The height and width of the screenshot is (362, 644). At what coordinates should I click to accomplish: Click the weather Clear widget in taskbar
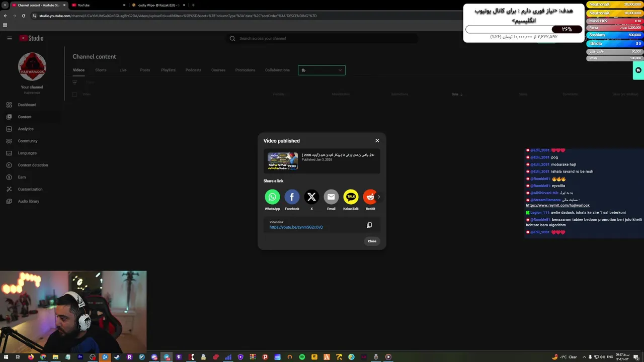point(564,357)
